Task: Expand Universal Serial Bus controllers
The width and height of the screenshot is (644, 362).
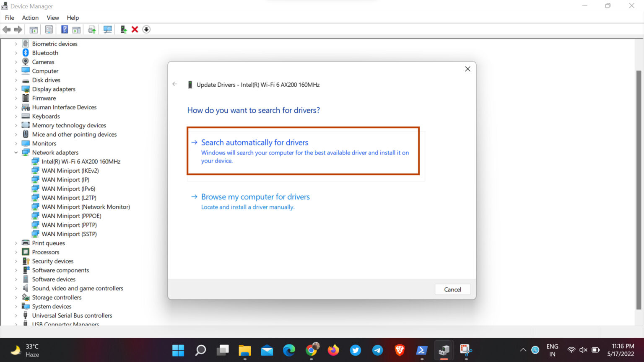Action: [x=16, y=315]
